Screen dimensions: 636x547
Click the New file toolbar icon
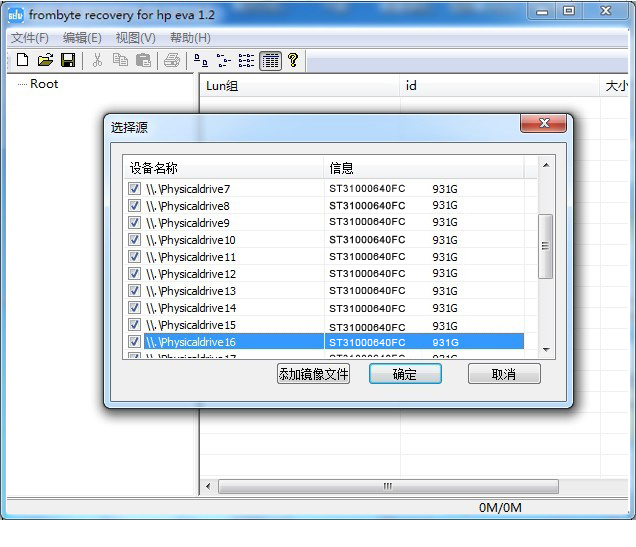tap(22, 60)
